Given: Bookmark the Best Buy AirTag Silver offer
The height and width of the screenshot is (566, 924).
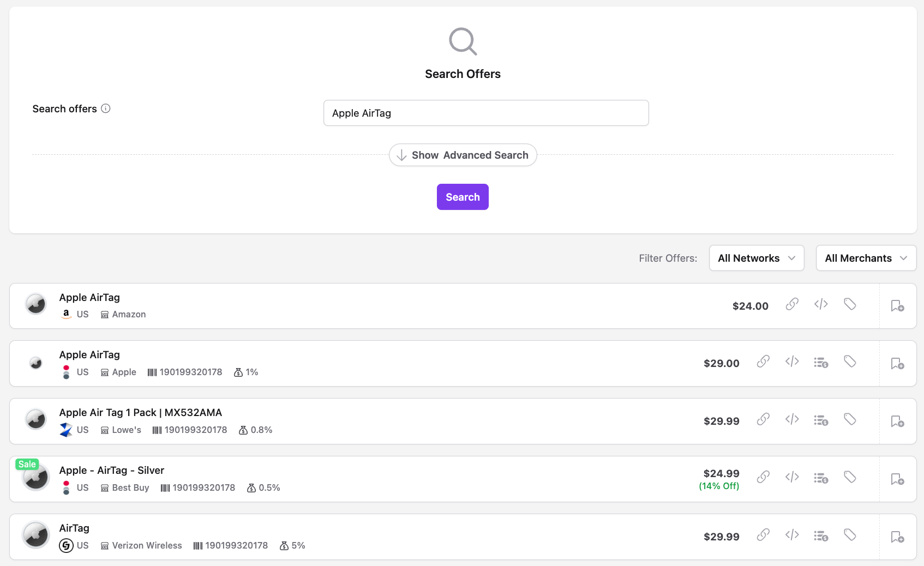Looking at the screenshot, I should (x=897, y=479).
